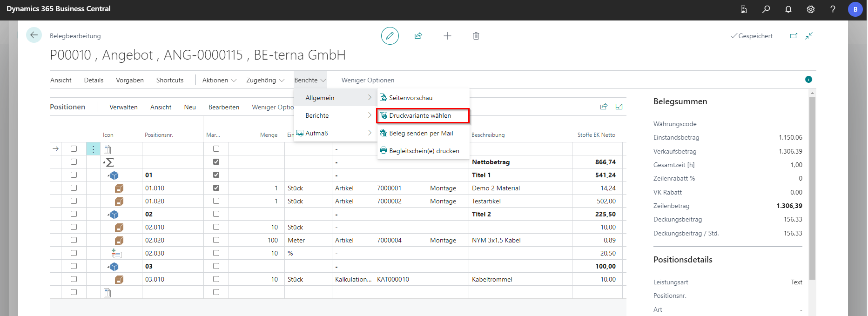Enable the marked checkbox for position 02
The width and height of the screenshot is (868, 316).
pyautogui.click(x=216, y=214)
